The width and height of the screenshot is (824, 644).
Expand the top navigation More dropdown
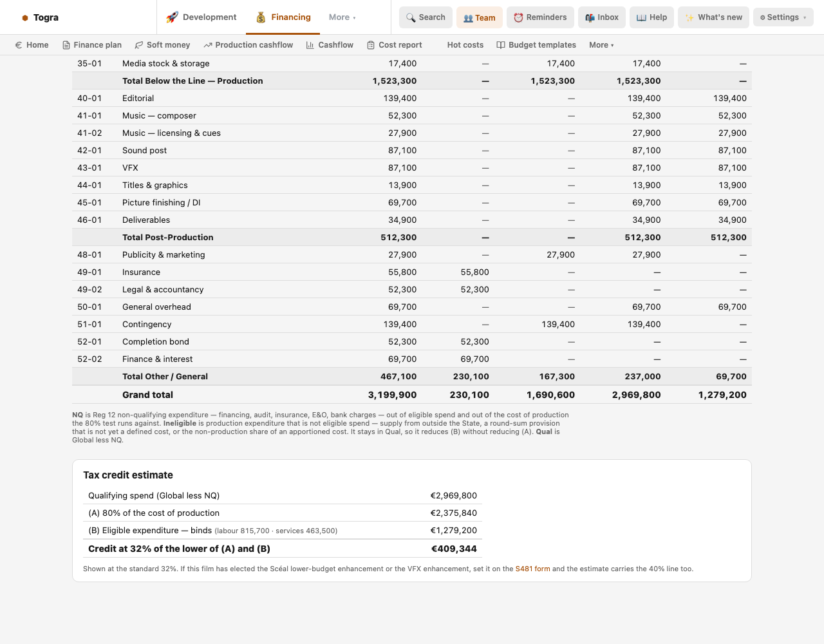click(x=342, y=17)
